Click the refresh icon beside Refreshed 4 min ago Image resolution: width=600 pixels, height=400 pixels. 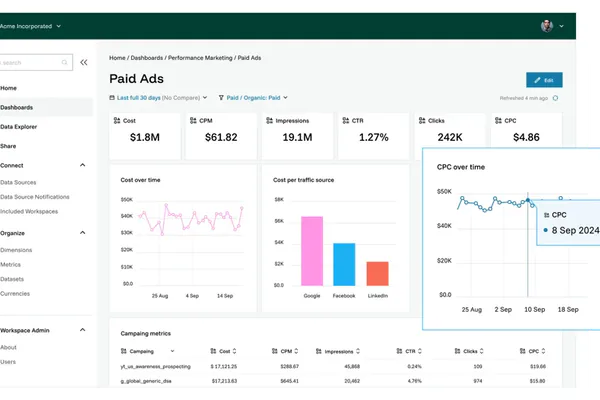[x=555, y=98]
